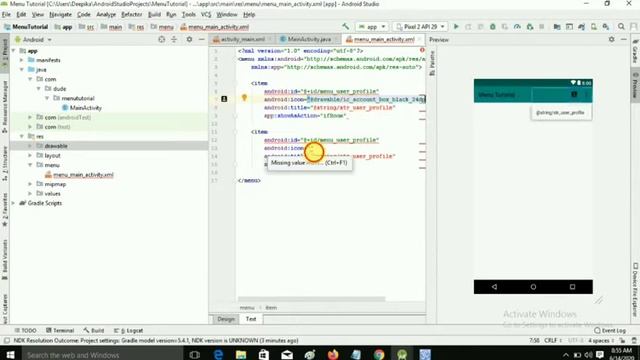Image resolution: width=640 pixels, height=360 pixels.
Task: Click the read-only lock icon in status bar
Action: pos(622,340)
